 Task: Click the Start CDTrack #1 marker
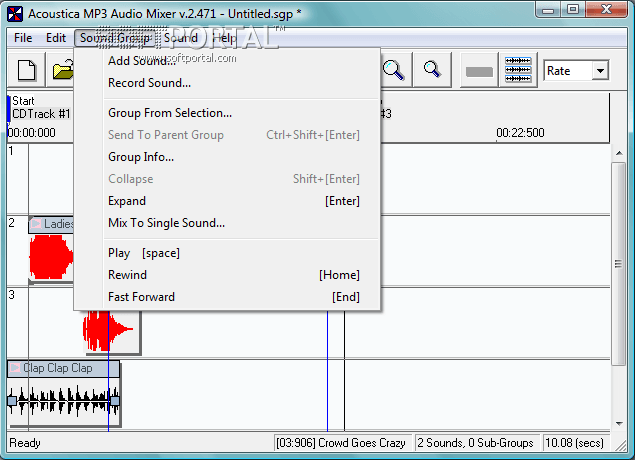(41, 107)
